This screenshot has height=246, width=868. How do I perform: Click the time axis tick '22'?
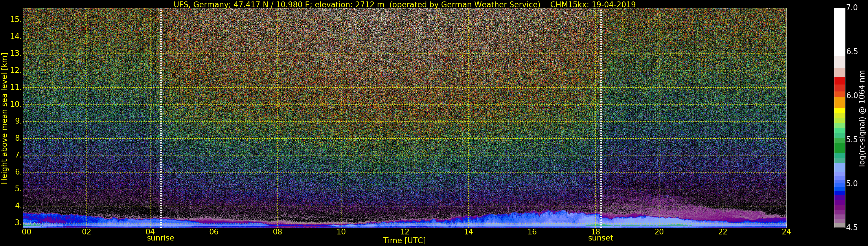tap(723, 232)
